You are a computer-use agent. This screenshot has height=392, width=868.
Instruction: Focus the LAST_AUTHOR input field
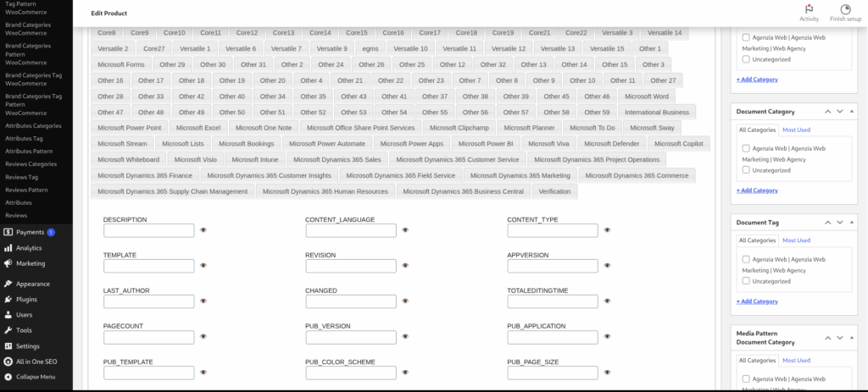pos(149,301)
